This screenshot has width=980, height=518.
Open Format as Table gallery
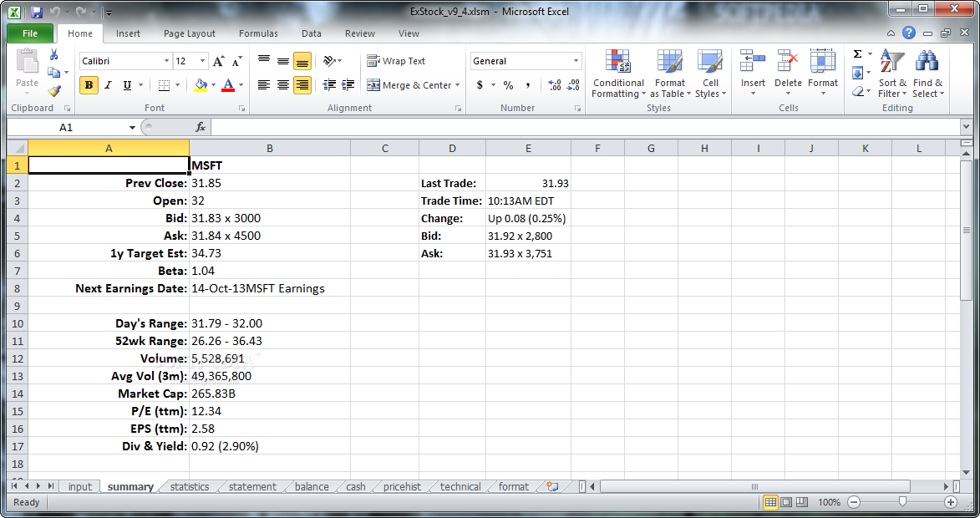click(670, 74)
